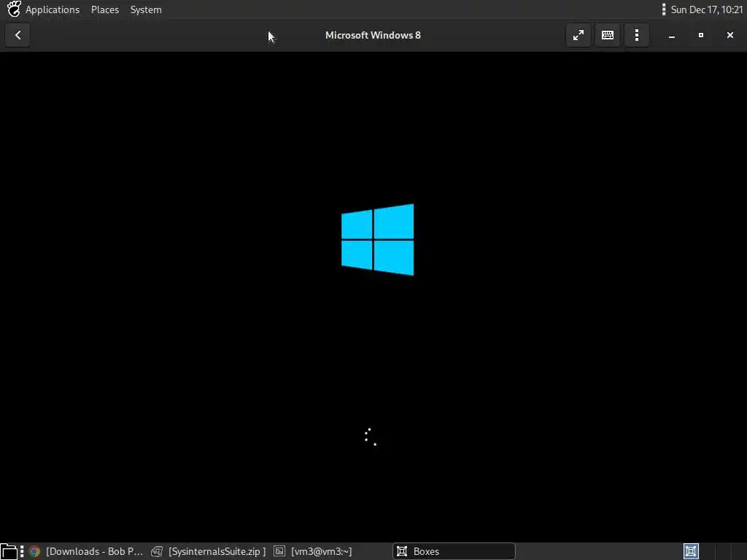Click the Microsoft Windows 8 title text
Viewport: 747px width, 560px height.
click(373, 35)
